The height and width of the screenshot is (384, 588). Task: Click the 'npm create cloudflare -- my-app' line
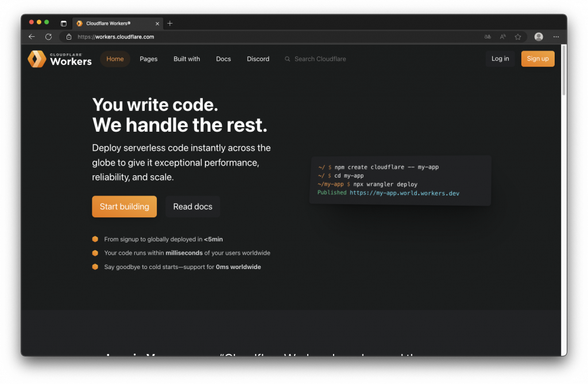click(378, 167)
